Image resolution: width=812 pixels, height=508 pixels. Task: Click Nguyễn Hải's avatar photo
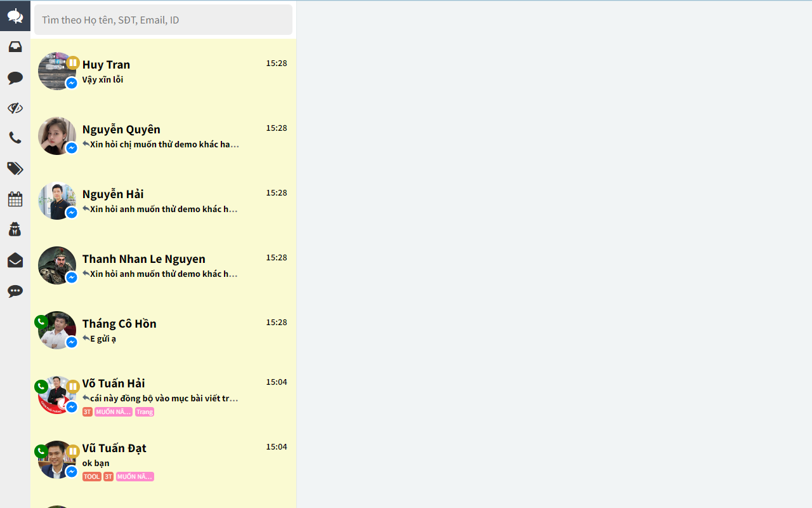pos(56,201)
